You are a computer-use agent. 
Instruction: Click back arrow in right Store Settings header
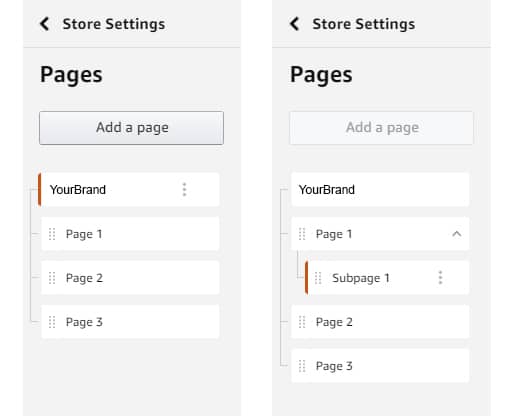tap(294, 24)
